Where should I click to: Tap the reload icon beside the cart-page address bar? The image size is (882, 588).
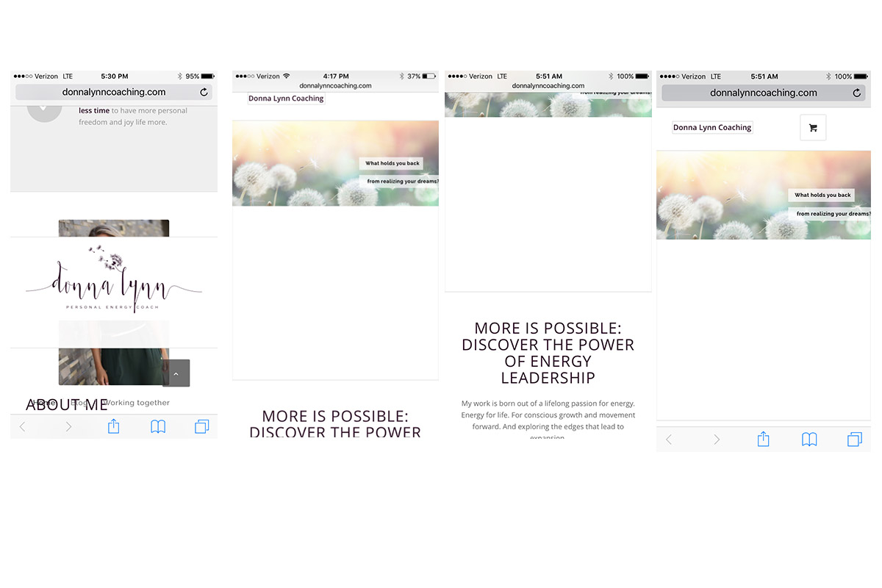coord(857,93)
